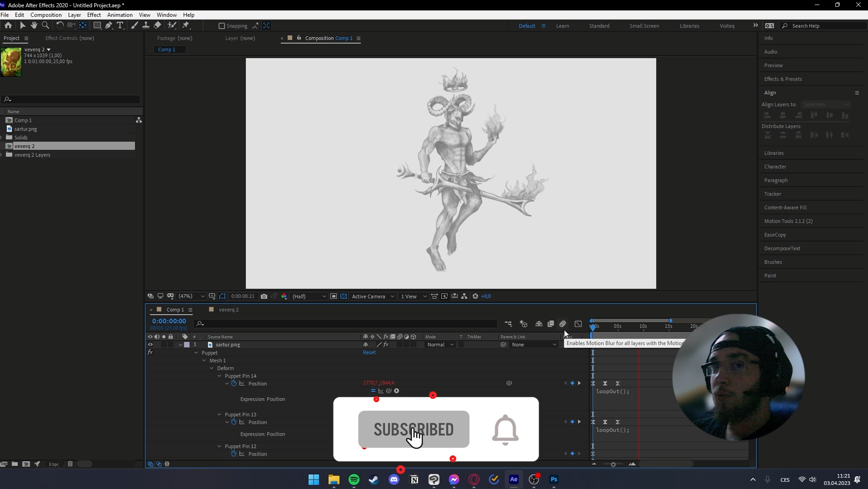Click the Graph Editor icon in timeline
Screen dimensions: 868x489
tap(578, 324)
